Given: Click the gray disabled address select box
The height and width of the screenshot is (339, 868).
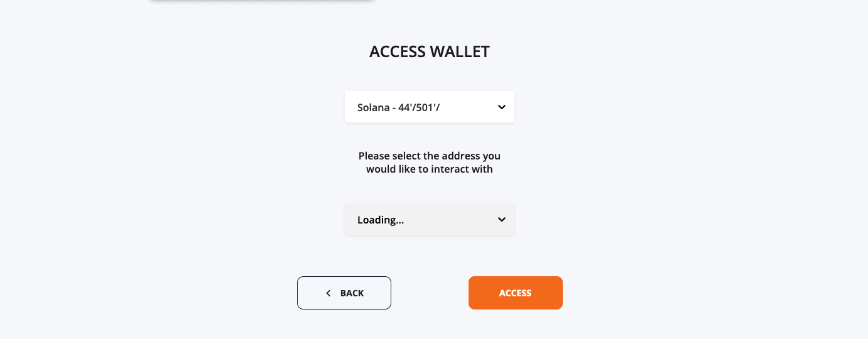Looking at the screenshot, I should tap(430, 220).
